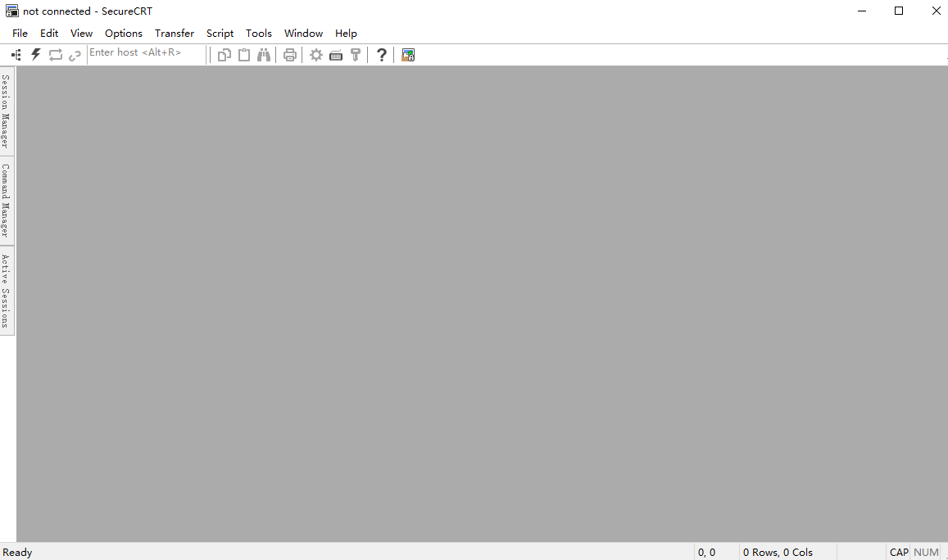Expand the Active Sessions side tab
Image resolution: width=948 pixels, height=560 pixels.
[x=6, y=291]
